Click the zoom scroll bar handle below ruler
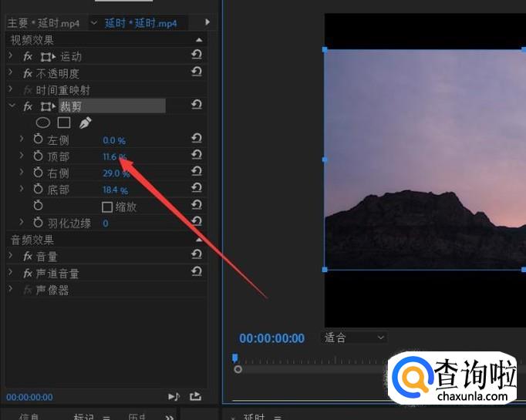Viewport: 526px width, 420px height. pyautogui.click(x=238, y=369)
